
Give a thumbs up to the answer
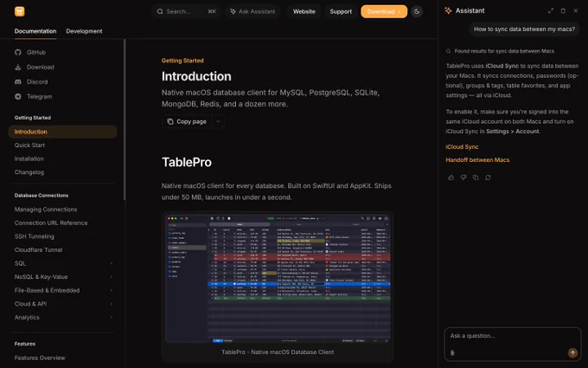click(x=451, y=178)
